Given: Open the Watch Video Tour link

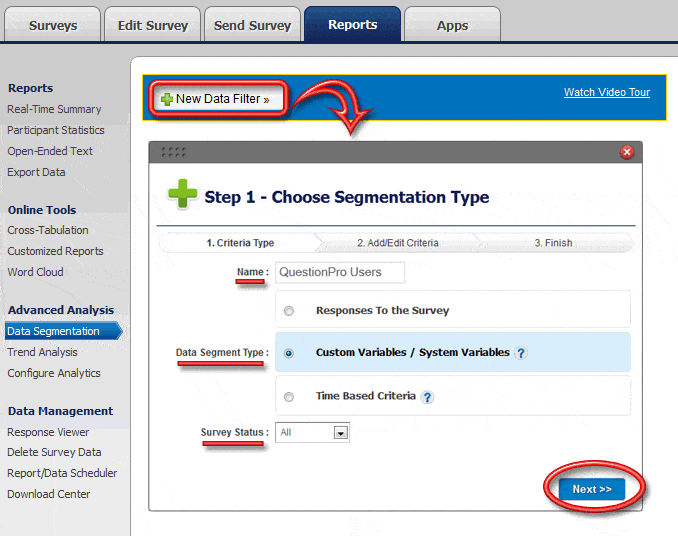Looking at the screenshot, I should pos(606,92).
